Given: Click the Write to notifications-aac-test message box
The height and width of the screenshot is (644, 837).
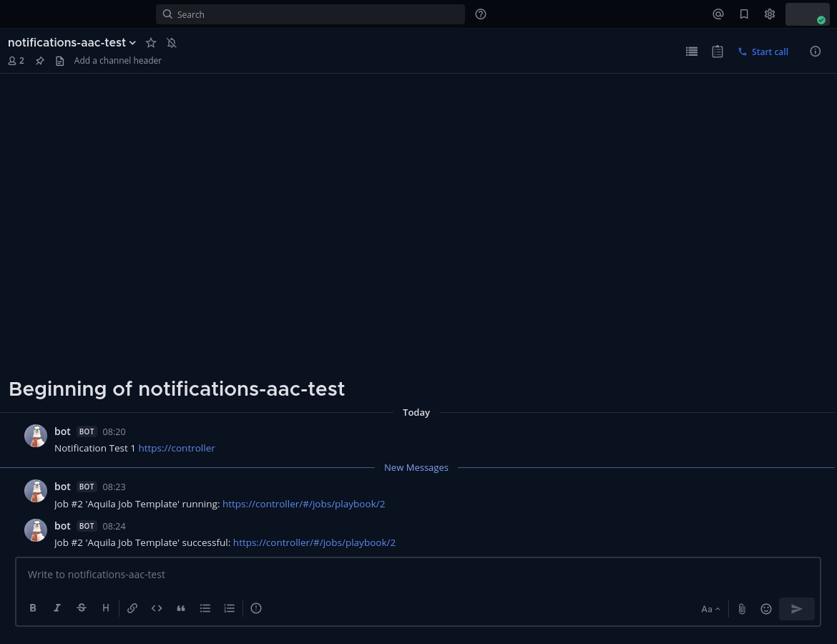Looking at the screenshot, I should point(418,575).
